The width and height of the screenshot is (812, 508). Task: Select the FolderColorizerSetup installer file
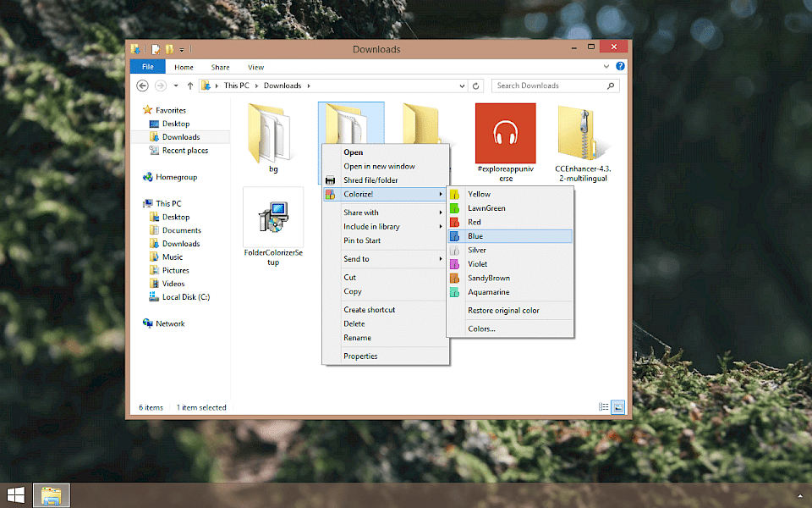(273, 227)
